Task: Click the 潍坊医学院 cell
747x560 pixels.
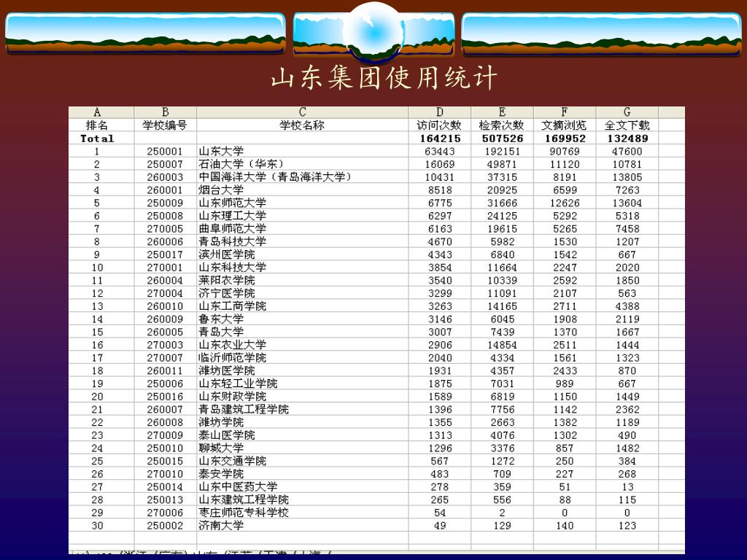Action: pos(303,370)
